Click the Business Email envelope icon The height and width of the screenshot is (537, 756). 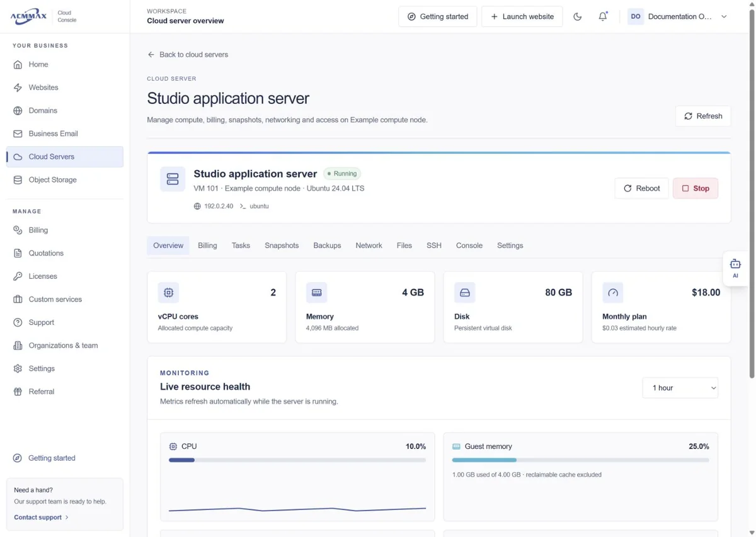[18, 133]
